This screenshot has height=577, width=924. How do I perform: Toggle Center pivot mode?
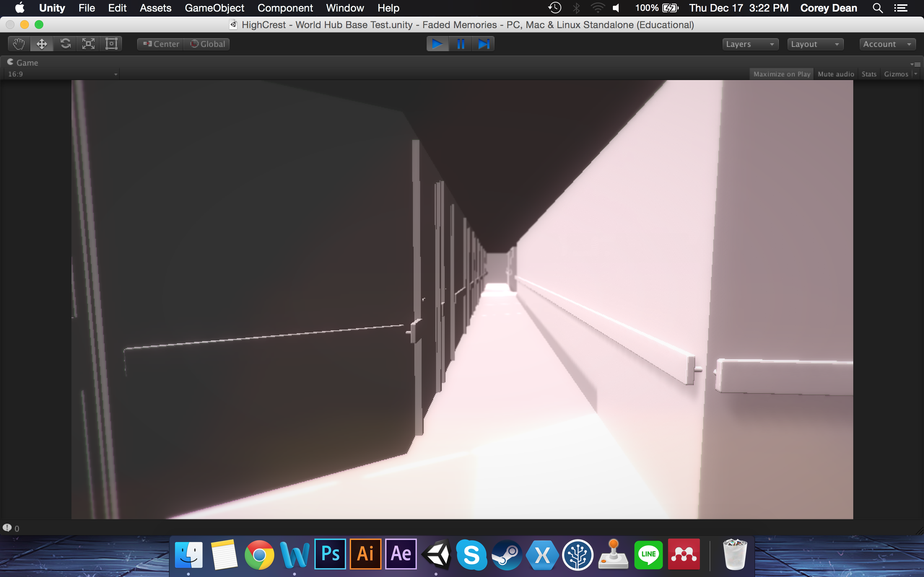(161, 44)
